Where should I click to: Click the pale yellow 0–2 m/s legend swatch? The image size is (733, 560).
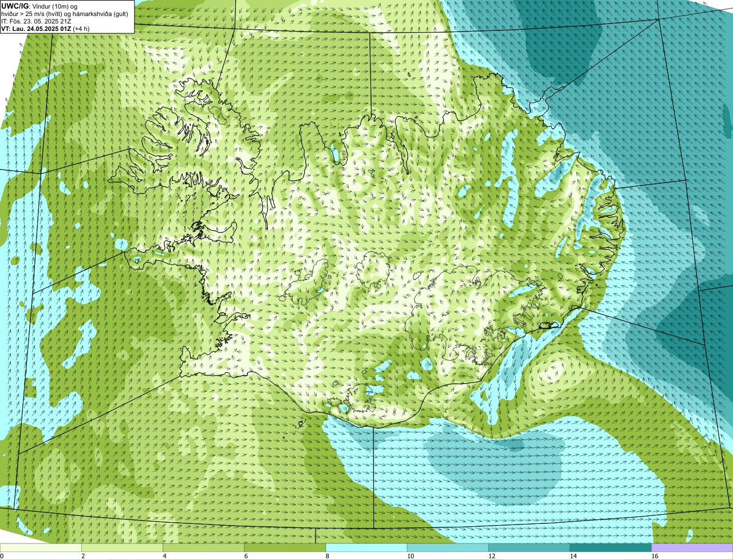click(41, 547)
